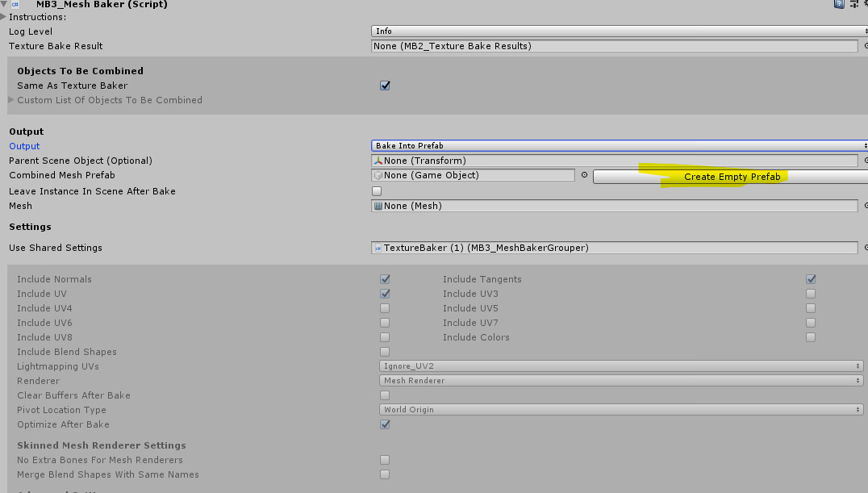The height and width of the screenshot is (493, 868).
Task: Open the component help using the question mark icon
Action: tap(839, 5)
